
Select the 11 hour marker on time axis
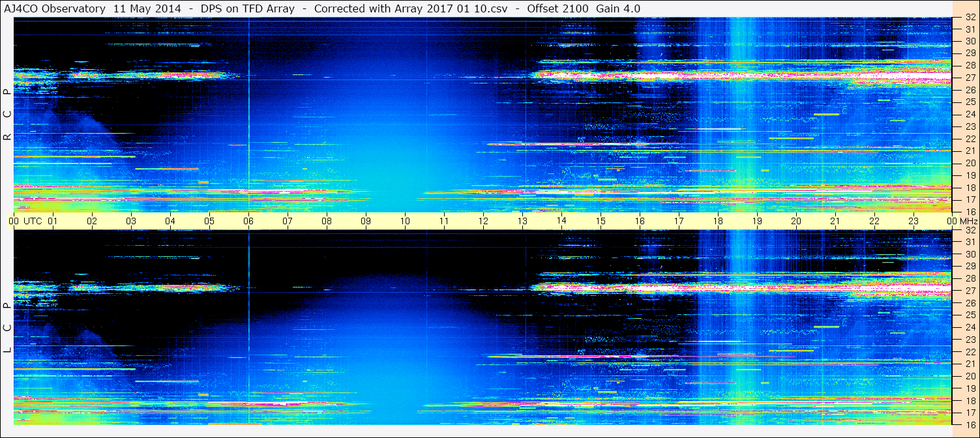(444, 221)
